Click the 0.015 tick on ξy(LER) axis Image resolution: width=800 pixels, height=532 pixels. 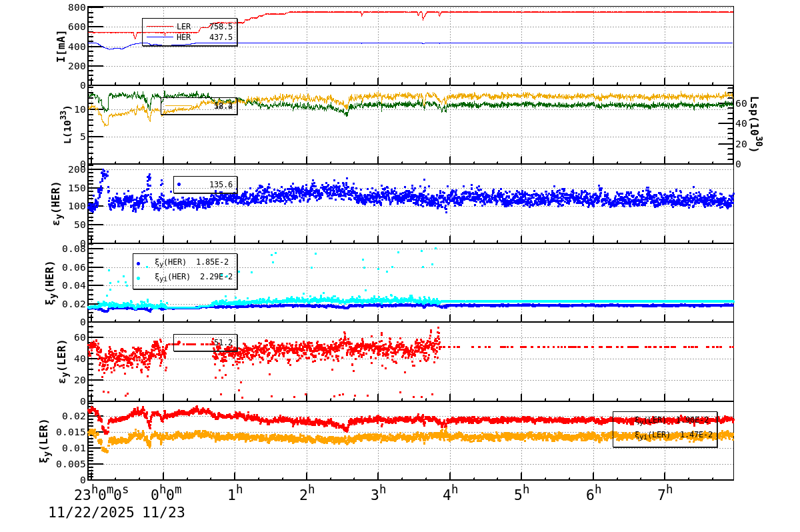[x=71, y=431]
